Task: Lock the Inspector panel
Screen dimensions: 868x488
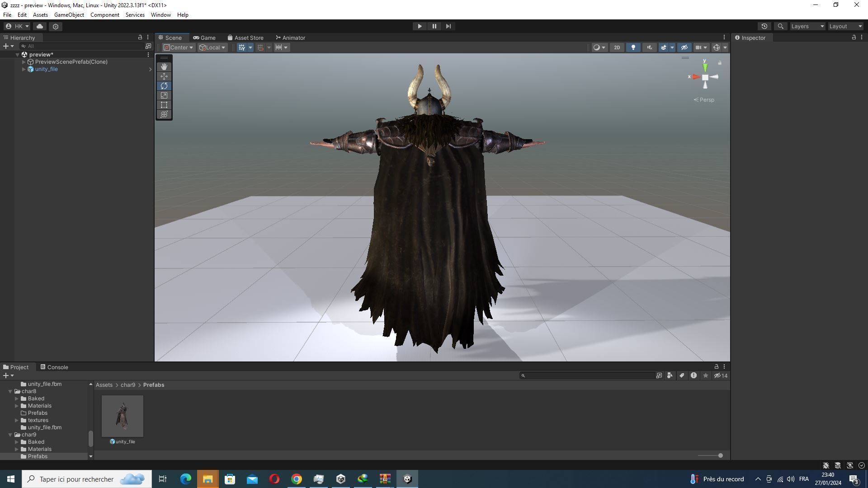Action: 854,38
